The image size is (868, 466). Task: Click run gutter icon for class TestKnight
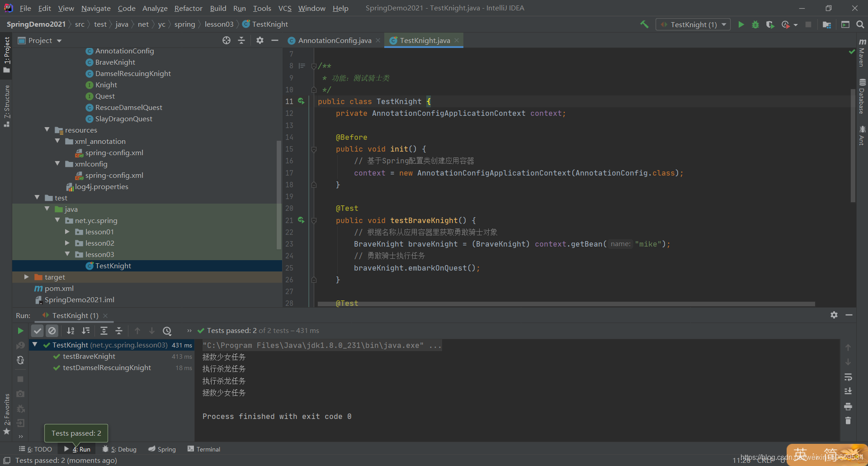[x=301, y=101]
